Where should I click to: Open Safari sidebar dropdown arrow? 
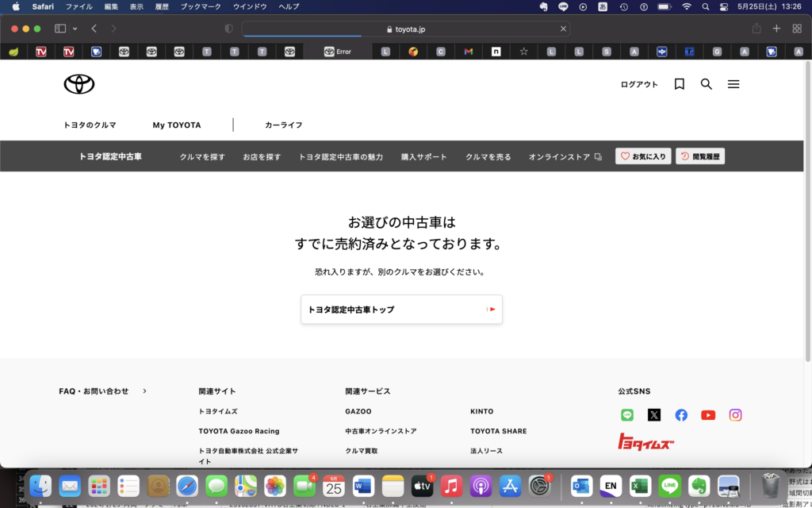click(x=75, y=29)
